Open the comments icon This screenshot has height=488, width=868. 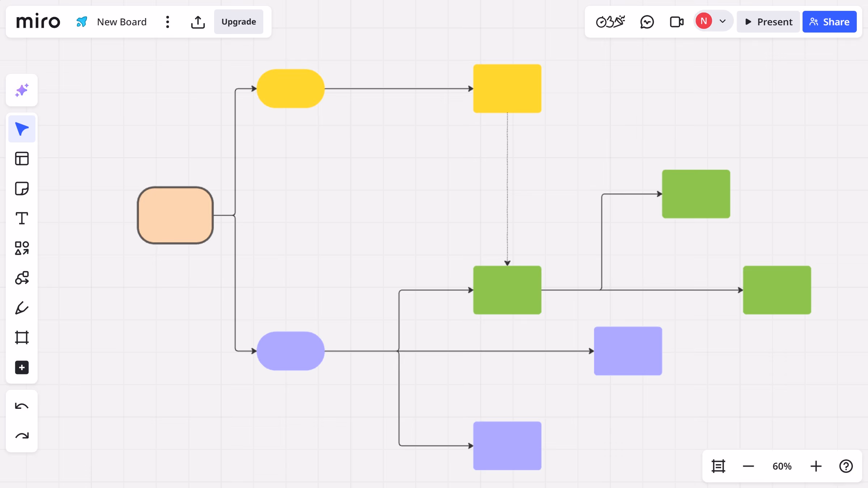click(x=647, y=22)
